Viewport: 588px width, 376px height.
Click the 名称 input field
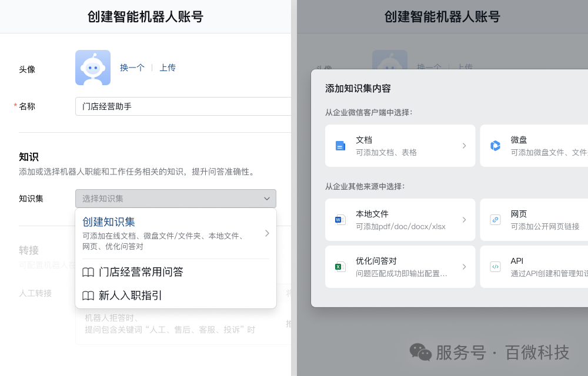[176, 106]
